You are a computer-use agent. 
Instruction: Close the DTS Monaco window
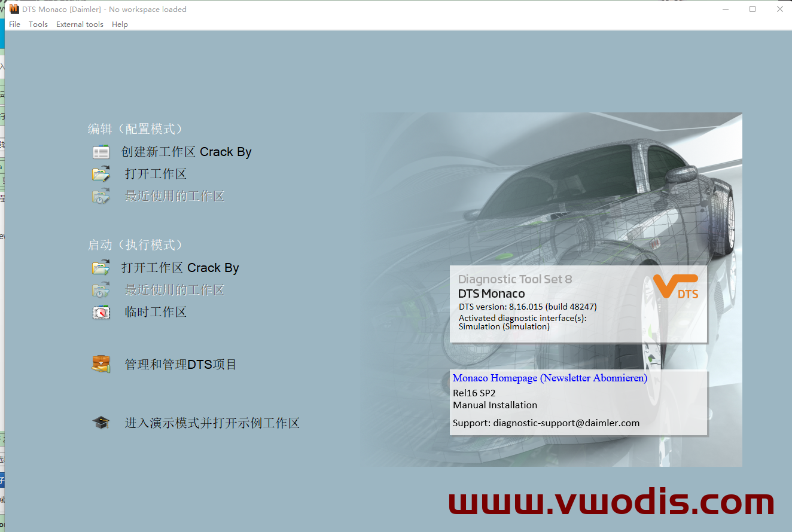pyautogui.click(x=779, y=9)
